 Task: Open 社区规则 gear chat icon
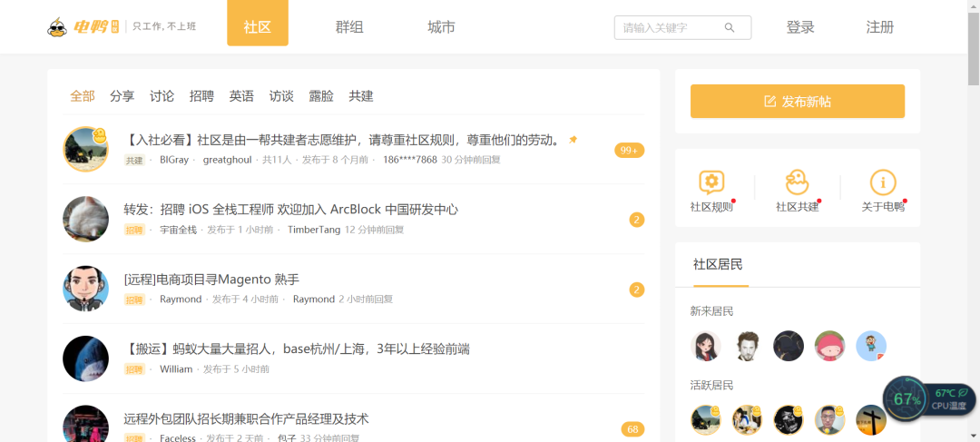[711, 182]
